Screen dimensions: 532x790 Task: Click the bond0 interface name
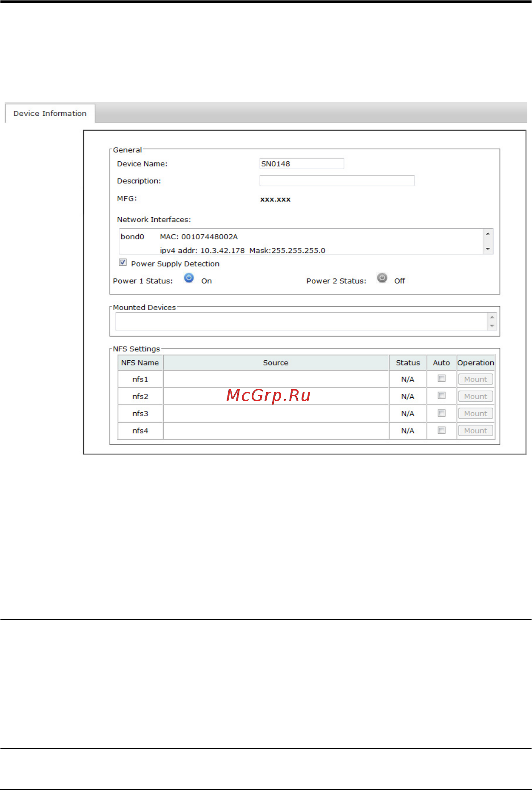tap(132, 236)
